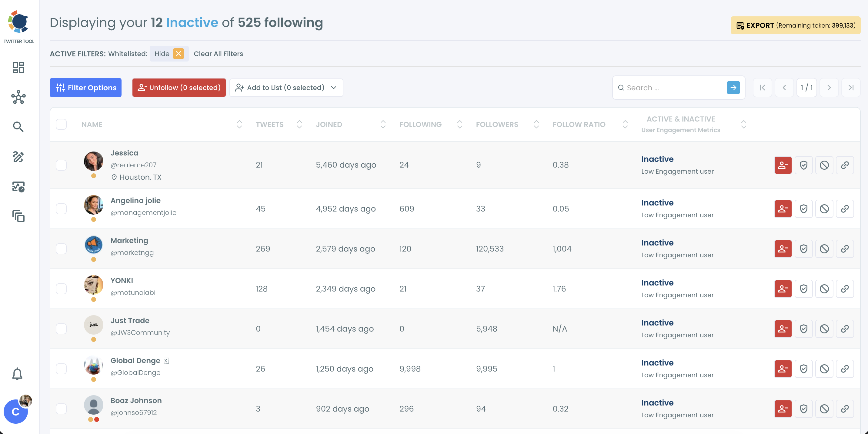Check the YONKI row checkbox
This screenshot has height=434, width=868.
pyautogui.click(x=61, y=289)
